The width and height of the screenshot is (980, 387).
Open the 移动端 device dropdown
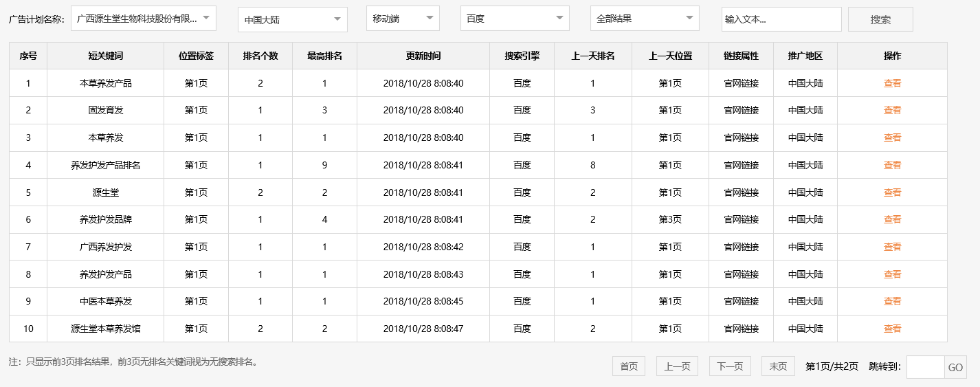point(403,19)
